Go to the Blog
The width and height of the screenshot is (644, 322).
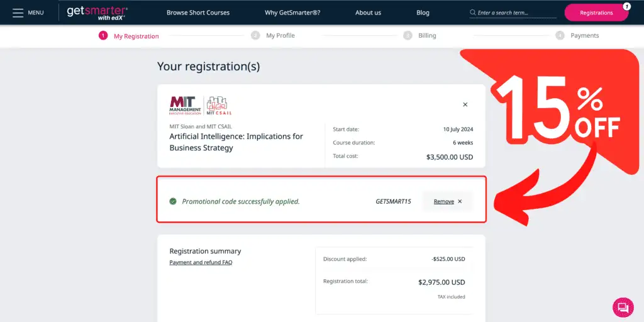[x=423, y=13]
